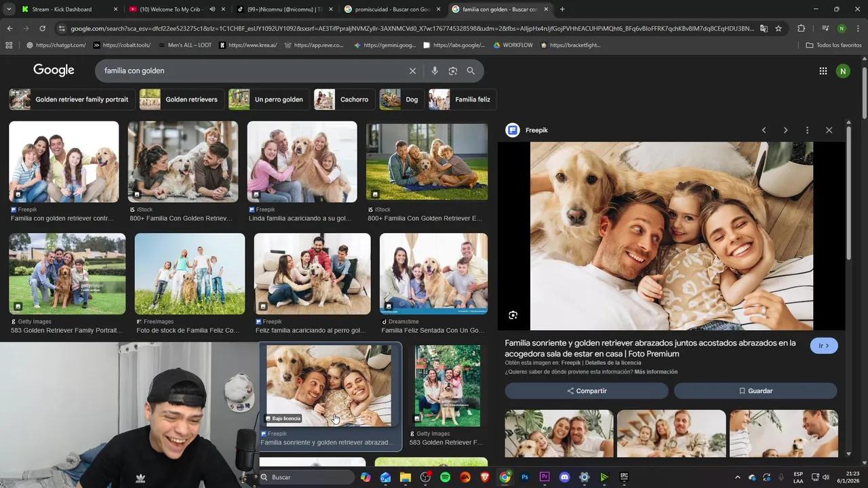Close the Freepik image preview panel

coord(829,130)
